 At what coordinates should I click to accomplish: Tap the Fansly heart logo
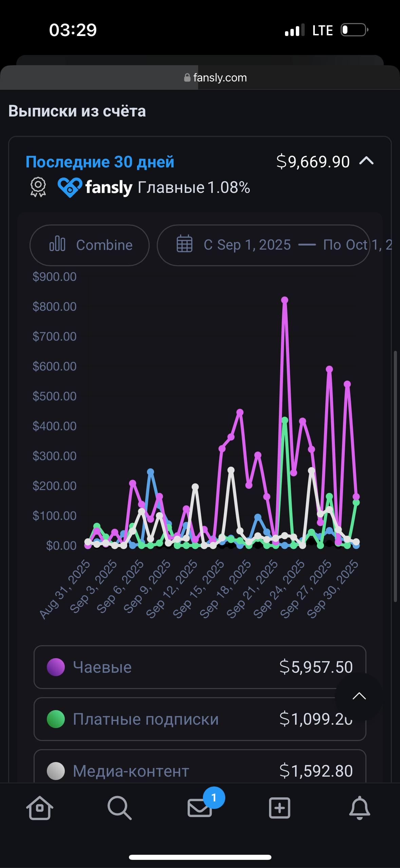tap(70, 187)
